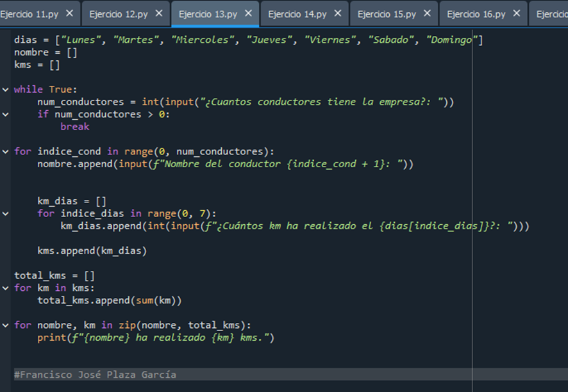Collapse the 'while True' block

click(6, 90)
